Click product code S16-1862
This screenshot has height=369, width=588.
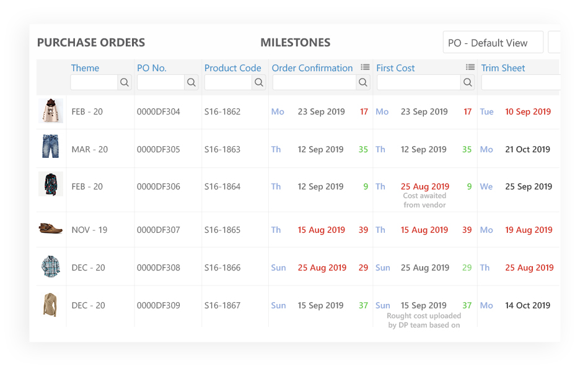tap(222, 111)
